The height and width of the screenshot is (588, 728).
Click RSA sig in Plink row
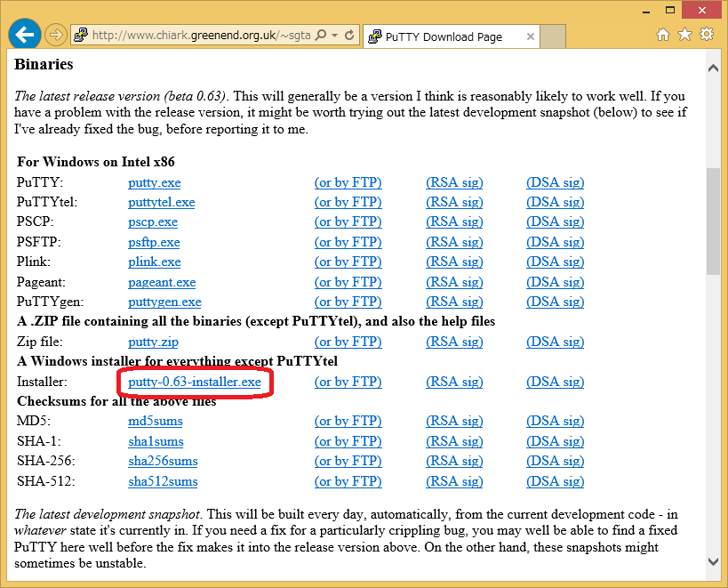tap(454, 262)
